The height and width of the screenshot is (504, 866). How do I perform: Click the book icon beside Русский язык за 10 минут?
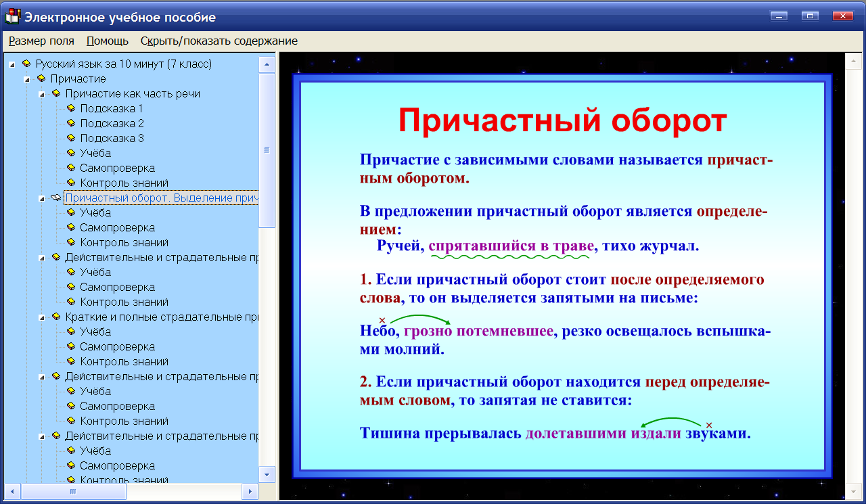coord(27,64)
